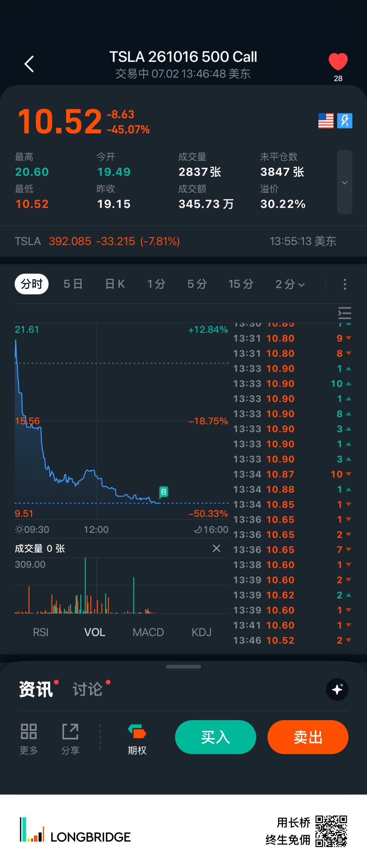Screen dimensions: 367x868
Task: Select the KDJ indicator
Action: point(201,632)
